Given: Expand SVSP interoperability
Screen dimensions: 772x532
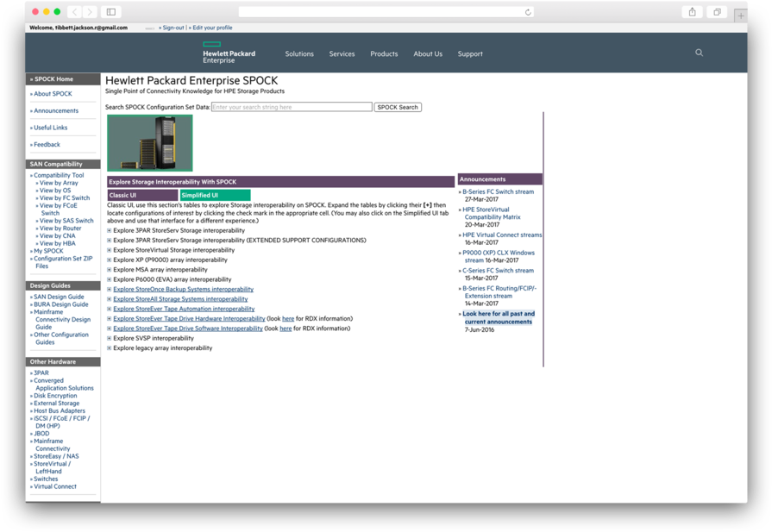Looking at the screenshot, I should pyautogui.click(x=110, y=339).
